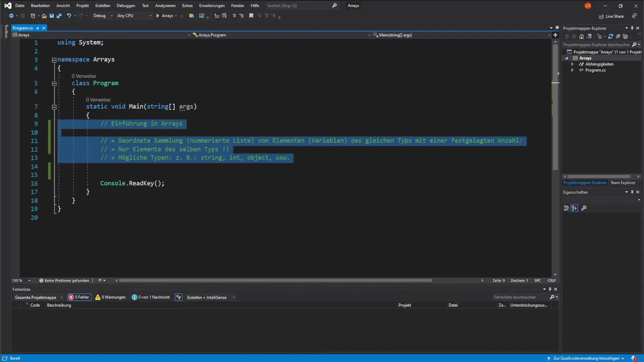This screenshot has height=362, width=644.
Task: Click the comment out selected lines icon
Action: tap(234, 16)
